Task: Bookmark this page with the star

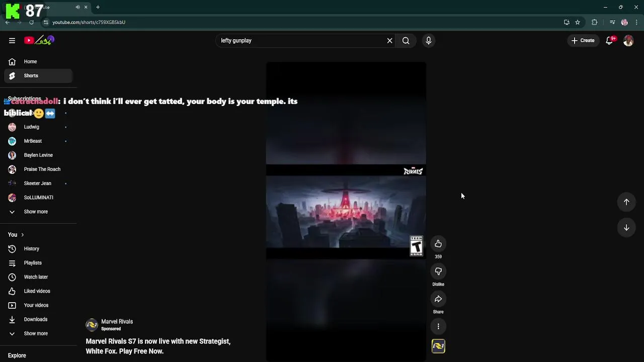Action: (578, 22)
